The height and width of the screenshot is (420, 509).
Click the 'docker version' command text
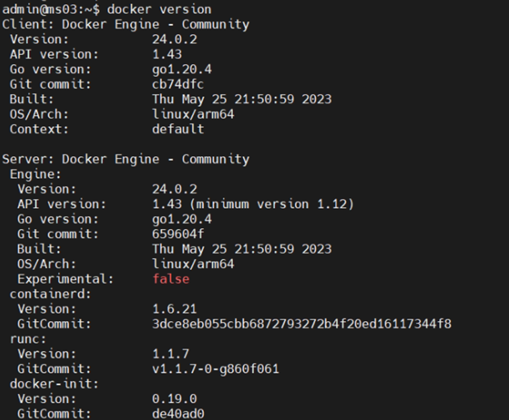(x=159, y=9)
